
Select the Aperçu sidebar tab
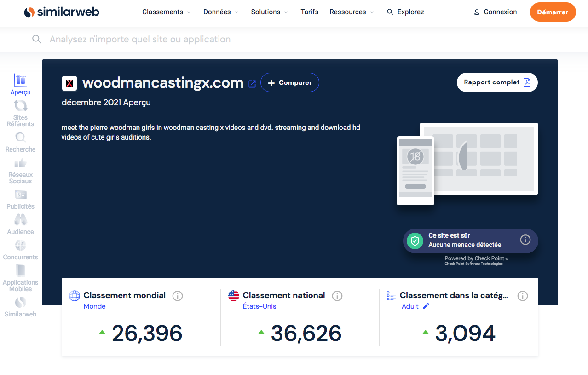point(20,81)
